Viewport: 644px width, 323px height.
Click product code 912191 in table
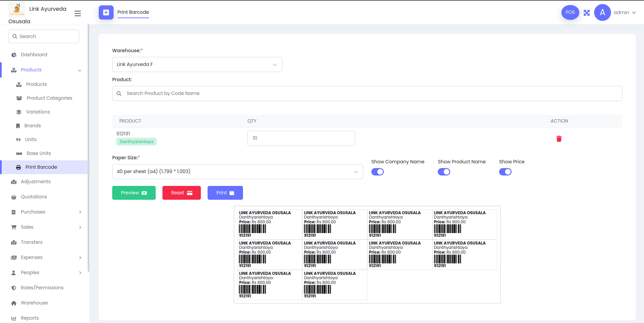tap(123, 134)
